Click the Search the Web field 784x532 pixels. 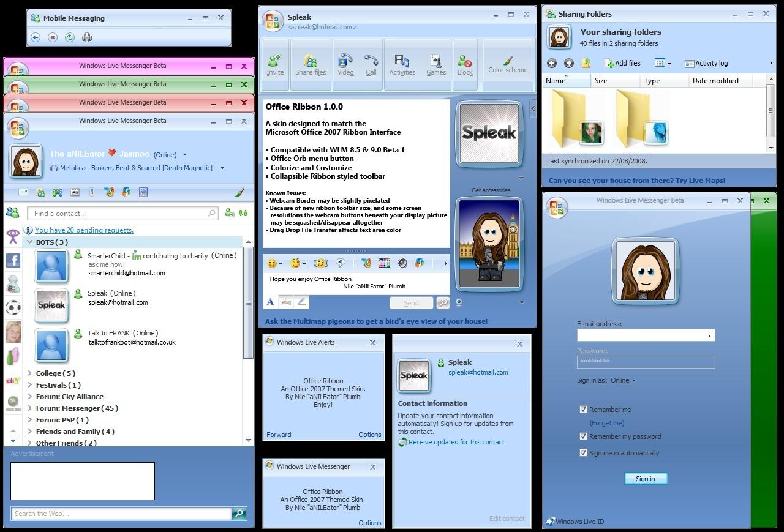coord(121,514)
